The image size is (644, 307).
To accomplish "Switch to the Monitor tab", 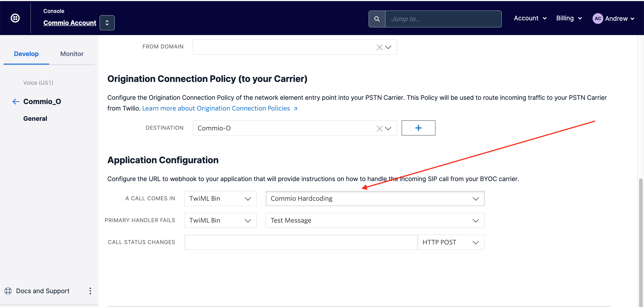I will 72,54.
